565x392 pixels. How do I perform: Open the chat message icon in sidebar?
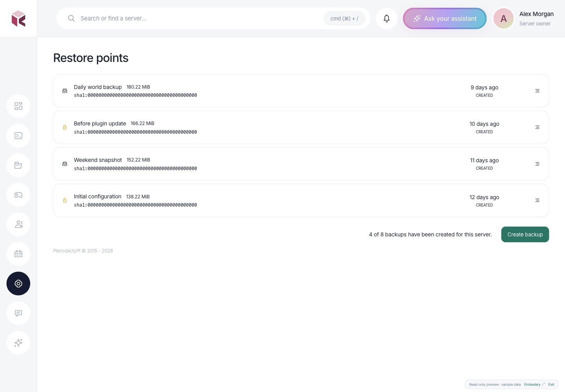tap(18, 313)
